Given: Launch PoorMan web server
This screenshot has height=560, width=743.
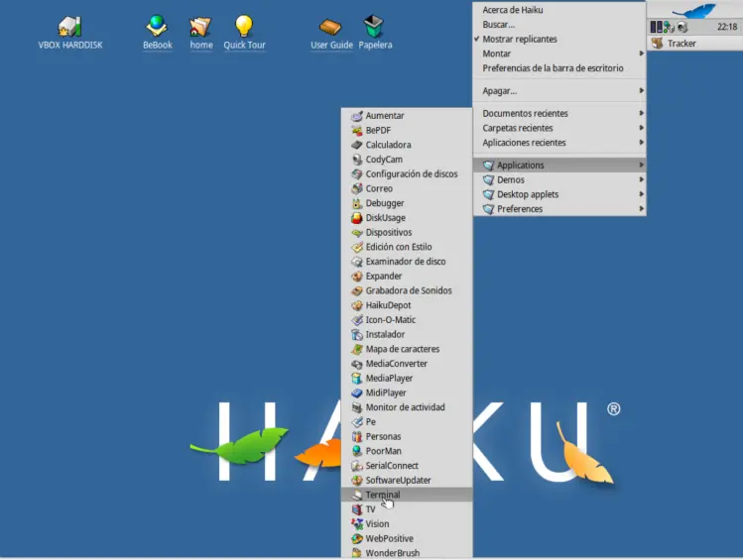Looking at the screenshot, I should tap(407, 451).
